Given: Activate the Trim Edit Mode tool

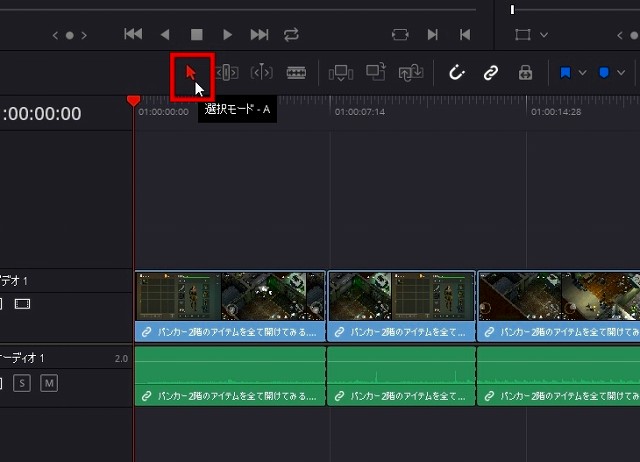Looking at the screenshot, I should pos(227,73).
